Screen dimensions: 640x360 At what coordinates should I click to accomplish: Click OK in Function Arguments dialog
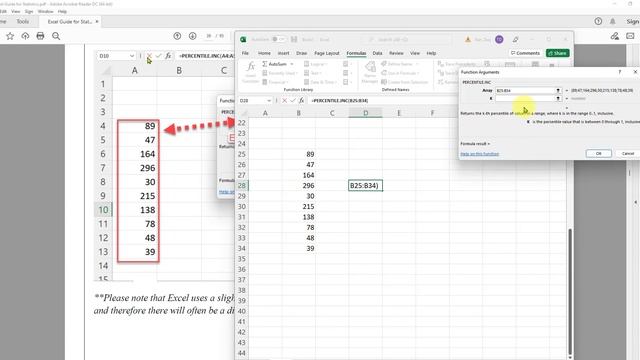point(598,153)
